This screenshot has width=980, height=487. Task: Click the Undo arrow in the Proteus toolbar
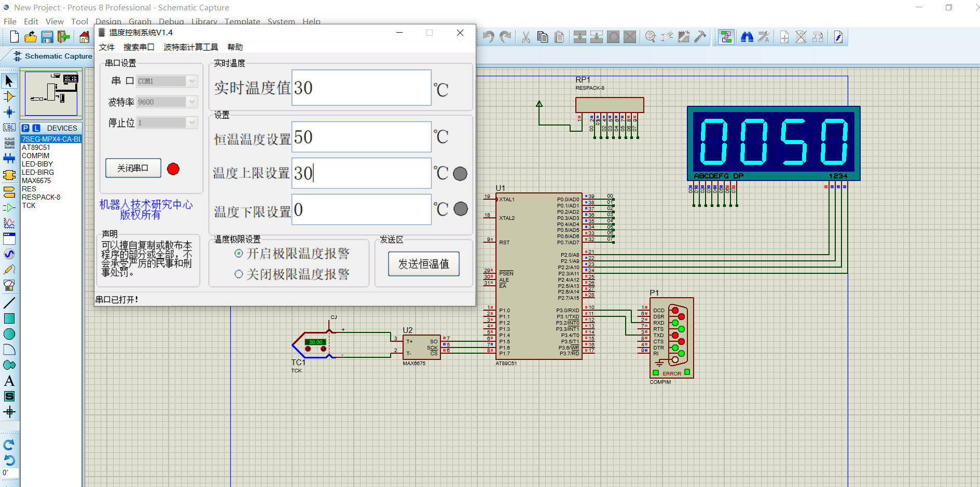coord(488,37)
